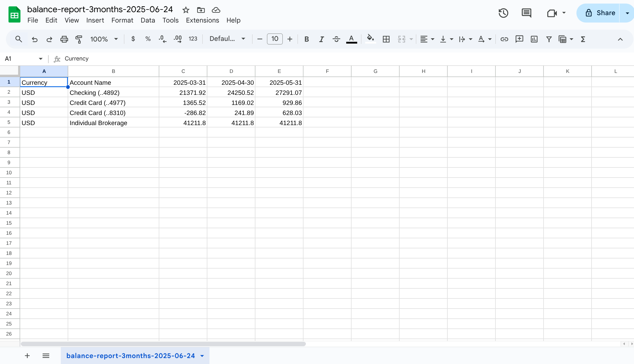Open the View menu
634x364 pixels.
pyautogui.click(x=72, y=20)
